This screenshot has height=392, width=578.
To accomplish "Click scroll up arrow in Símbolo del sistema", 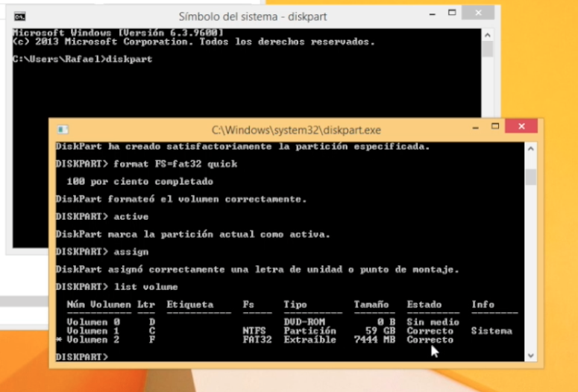I will pos(487,34).
